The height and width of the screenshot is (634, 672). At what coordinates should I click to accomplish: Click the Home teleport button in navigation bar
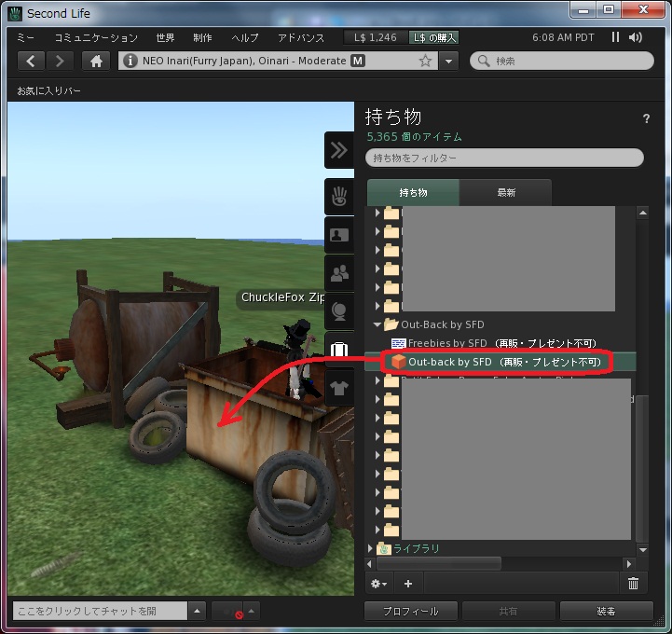pyautogui.click(x=95, y=61)
